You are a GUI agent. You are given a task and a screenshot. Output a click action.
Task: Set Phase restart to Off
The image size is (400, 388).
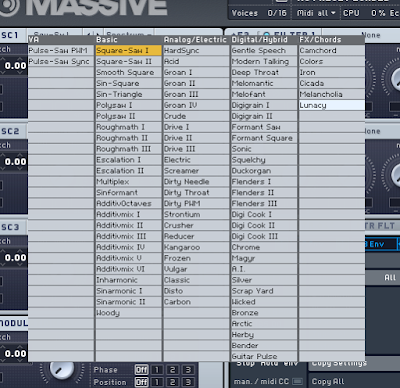pos(141,370)
